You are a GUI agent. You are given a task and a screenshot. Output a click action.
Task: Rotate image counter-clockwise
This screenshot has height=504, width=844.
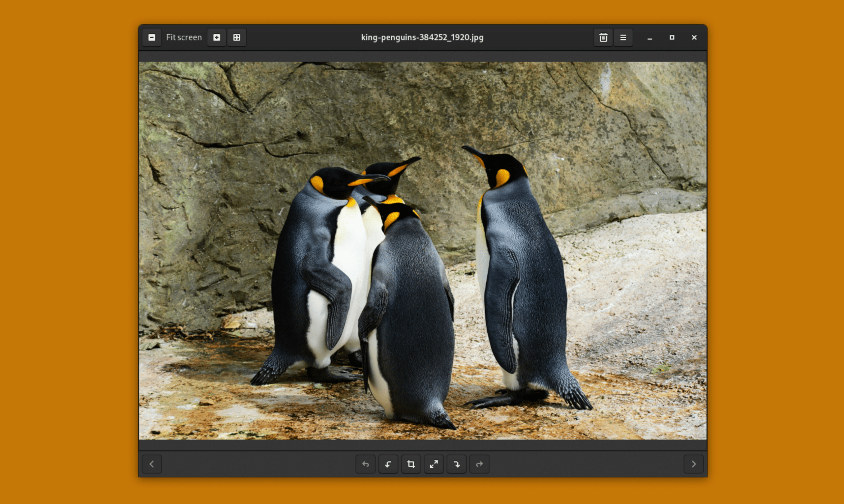click(388, 464)
